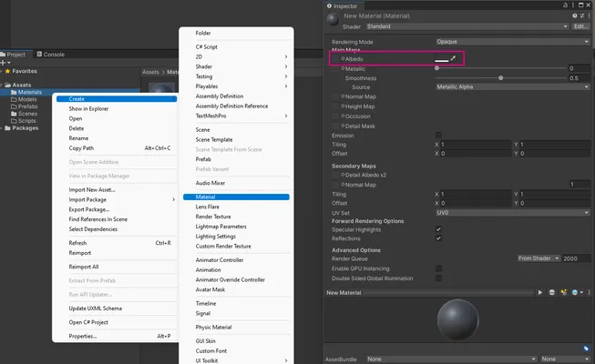Switch preview mesh shape with sphere icon

(x=552, y=292)
